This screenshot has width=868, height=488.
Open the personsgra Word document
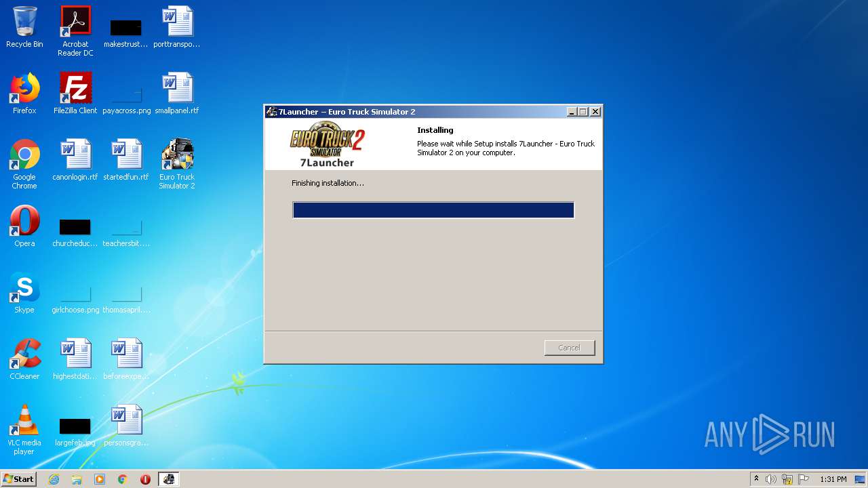coord(126,426)
